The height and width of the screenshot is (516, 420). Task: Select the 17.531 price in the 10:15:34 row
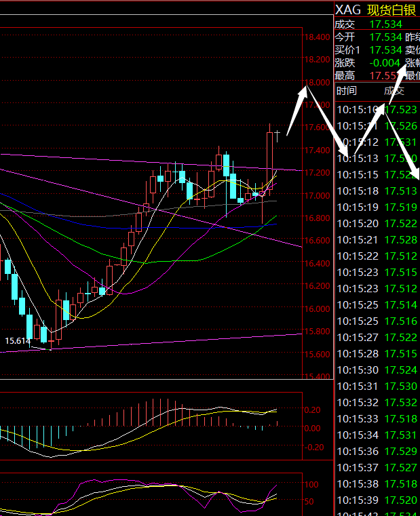(x=400, y=435)
